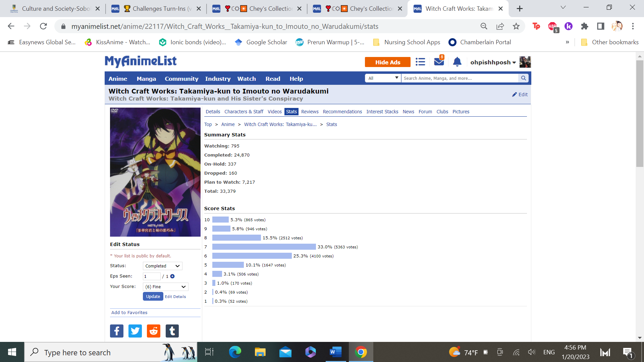
Task: Share page on Tumblr icon
Action: click(x=172, y=331)
